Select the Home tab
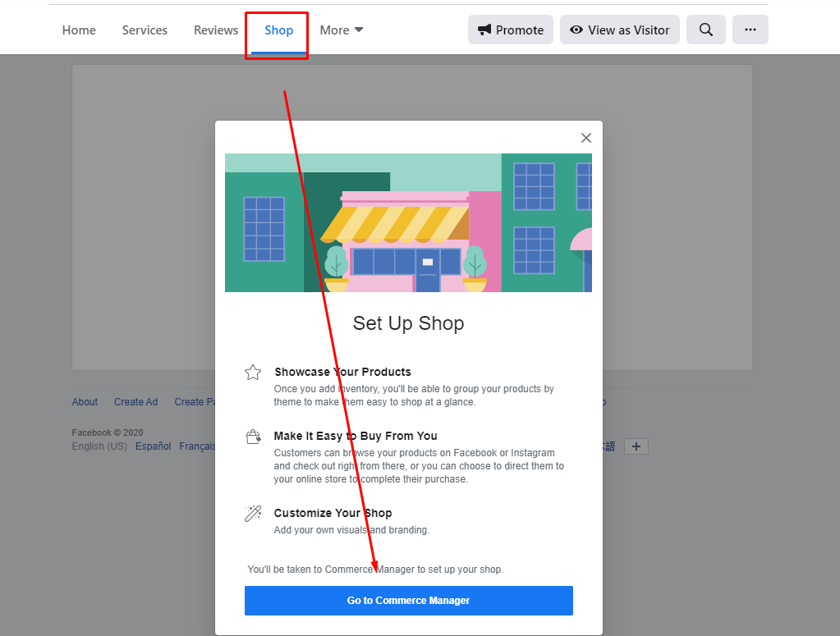840x636 pixels. click(x=78, y=30)
